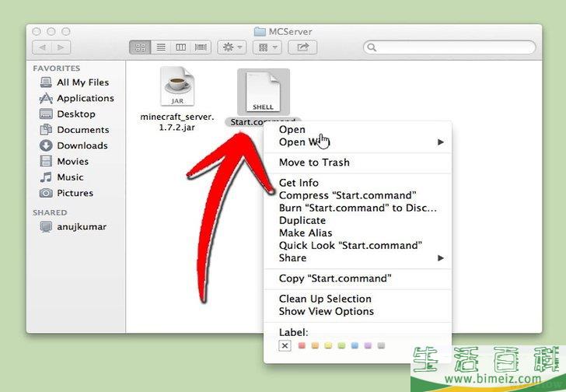Image resolution: width=566 pixels, height=392 pixels.
Task: Click the minecraft_server.1.7.2.jar file name
Action: coord(177,122)
